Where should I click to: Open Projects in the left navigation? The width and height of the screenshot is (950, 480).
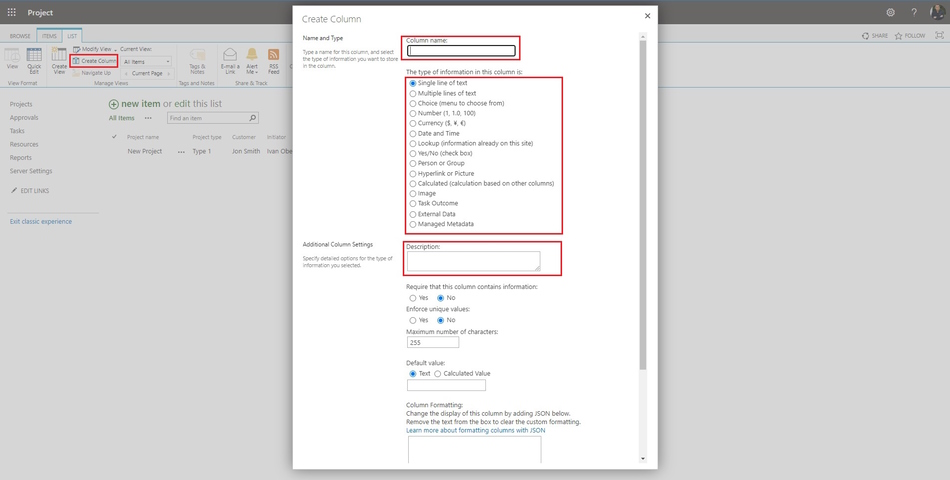tap(21, 104)
